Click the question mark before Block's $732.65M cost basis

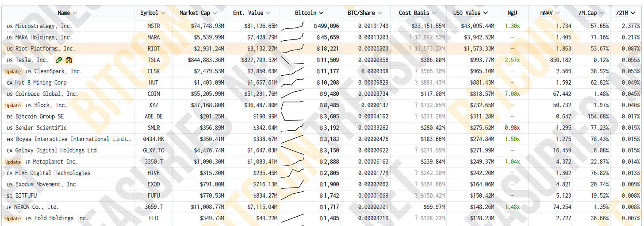point(416,105)
